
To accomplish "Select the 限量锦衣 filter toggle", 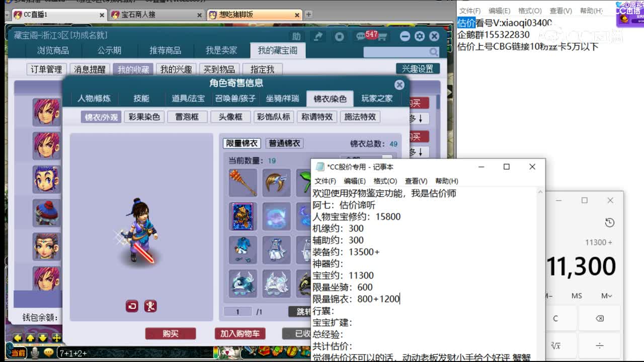I will pos(242,143).
